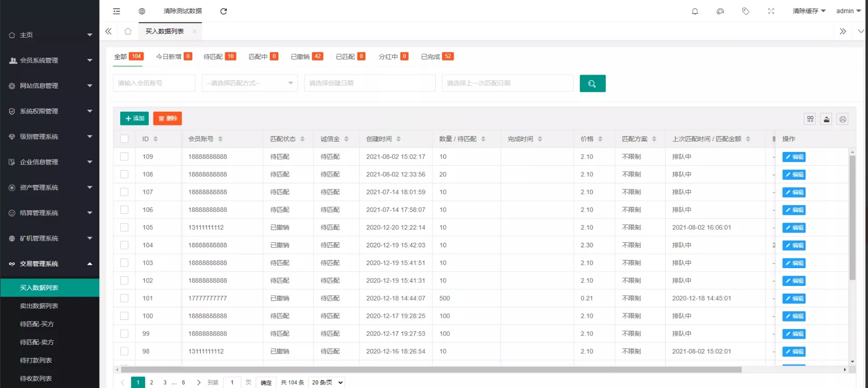
Task: Click the vertical table scrollbar
Action: 852,218
